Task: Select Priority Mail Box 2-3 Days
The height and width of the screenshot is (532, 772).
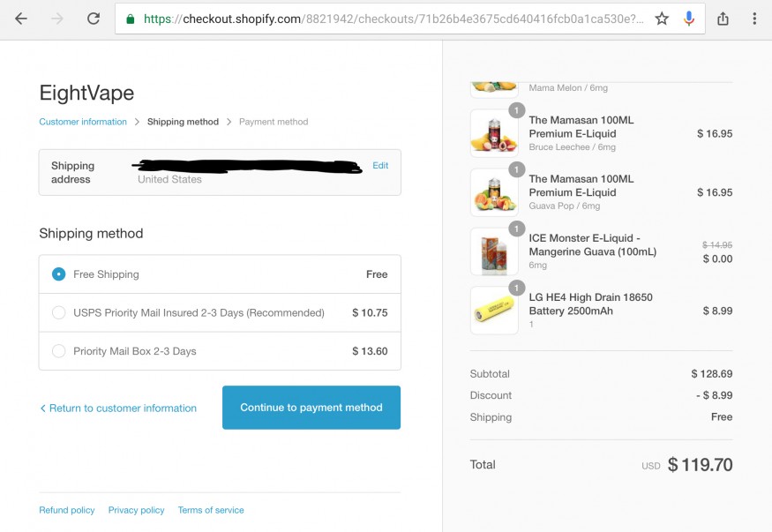Action: tap(58, 351)
